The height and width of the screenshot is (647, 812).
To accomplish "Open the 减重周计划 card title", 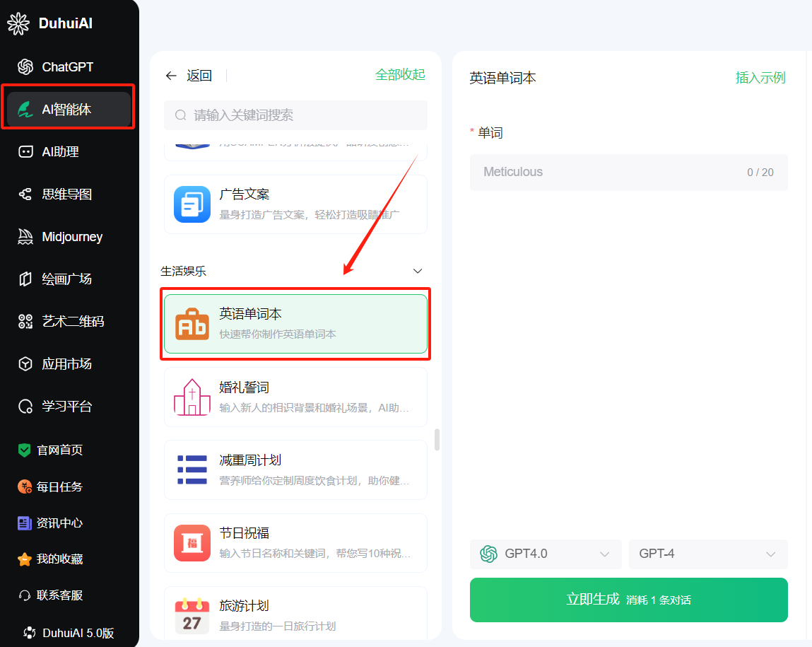I will [250, 460].
